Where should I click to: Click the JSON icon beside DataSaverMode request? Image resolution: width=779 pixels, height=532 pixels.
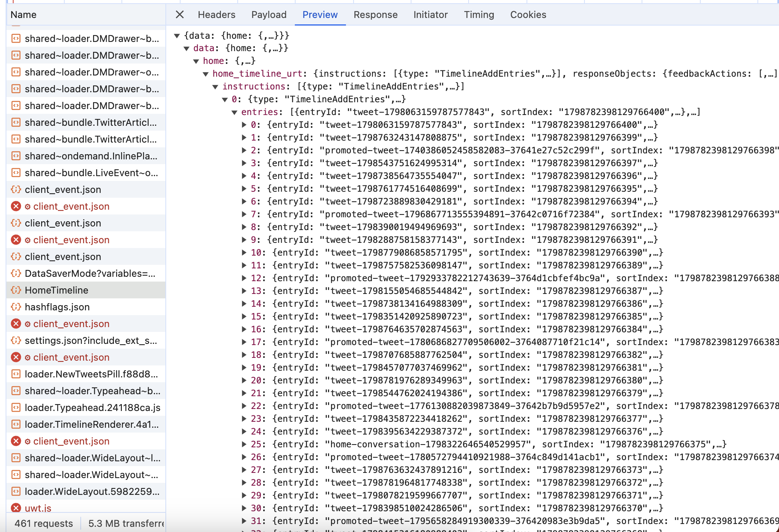click(16, 274)
